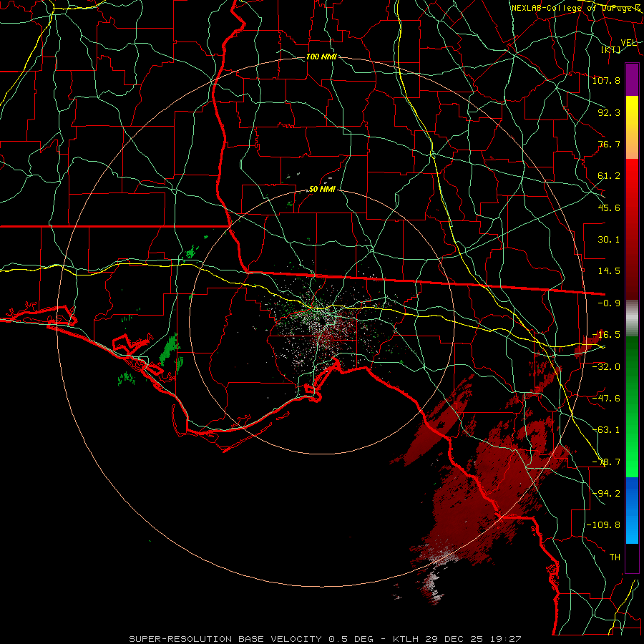
Task: Click the 107.8 velocity scale value
Action: pos(606,80)
